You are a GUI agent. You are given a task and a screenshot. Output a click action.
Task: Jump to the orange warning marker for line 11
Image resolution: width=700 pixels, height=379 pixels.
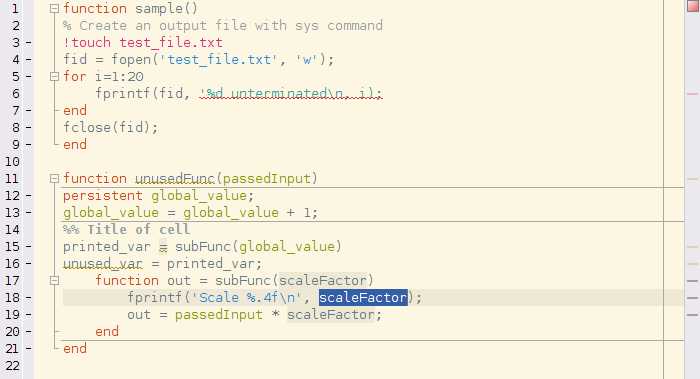tap(692, 179)
